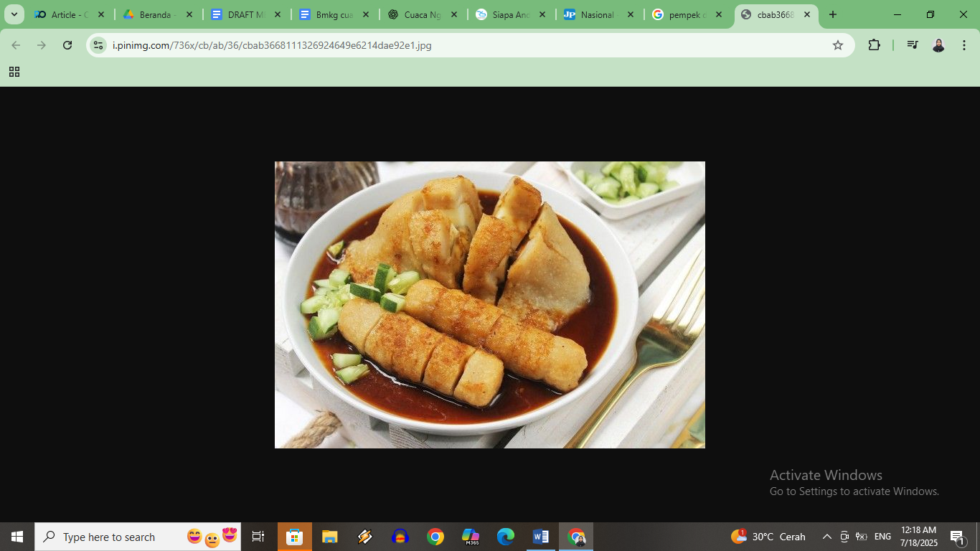Image resolution: width=980 pixels, height=551 pixels.
Task: Open the extensions puzzle icon
Action: [874, 44]
